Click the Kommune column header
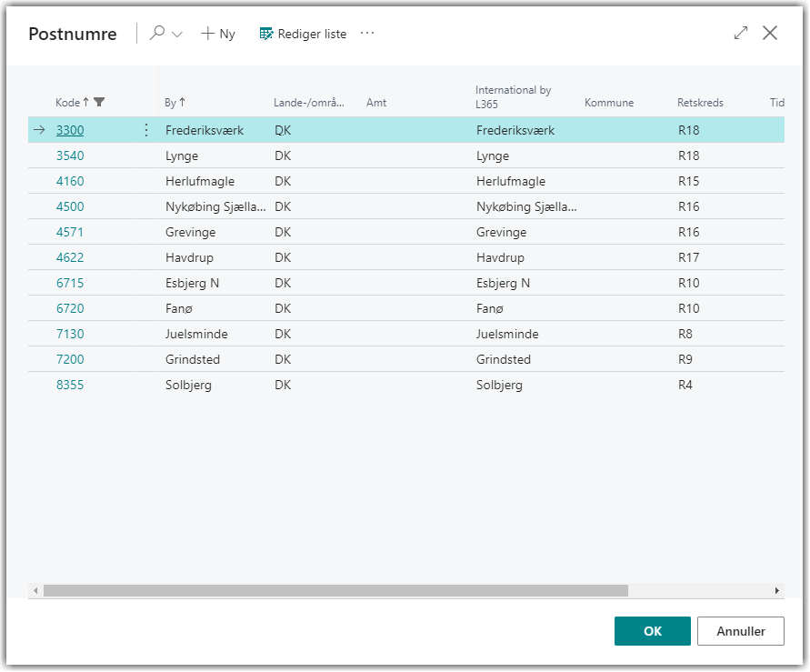This screenshot has height=672, width=810. coord(608,103)
